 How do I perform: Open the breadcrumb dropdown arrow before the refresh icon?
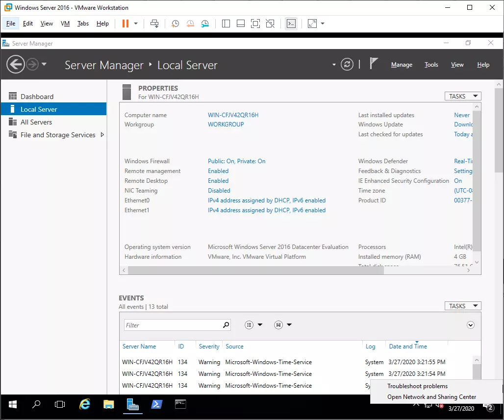tap(334, 65)
